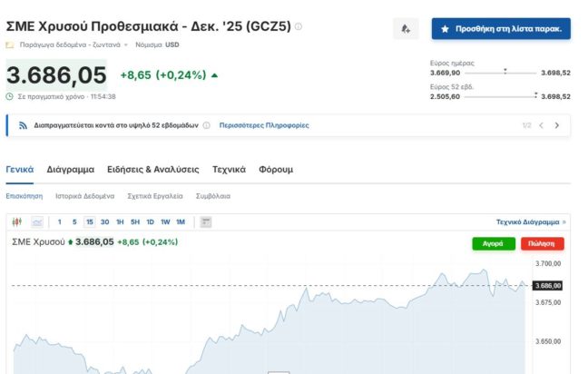The image size is (588, 374).
Task: Click the Προσθήκη στη λίστα παρακ. button
Action: [x=501, y=29]
